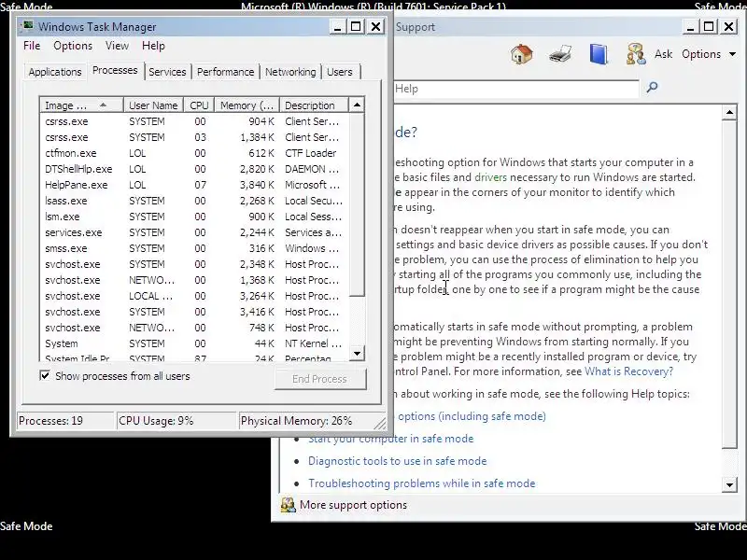Select the services.exe process
This screenshot has height=560, width=747.
(x=194, y=232)
